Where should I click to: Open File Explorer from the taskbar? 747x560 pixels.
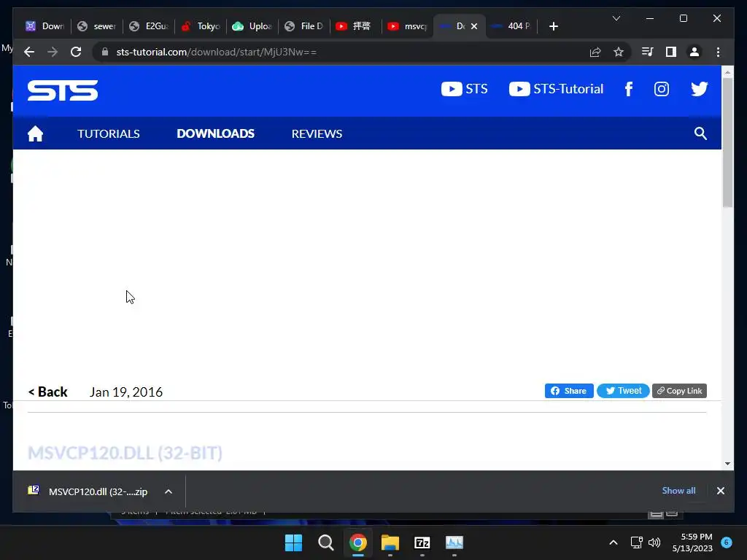390,542
